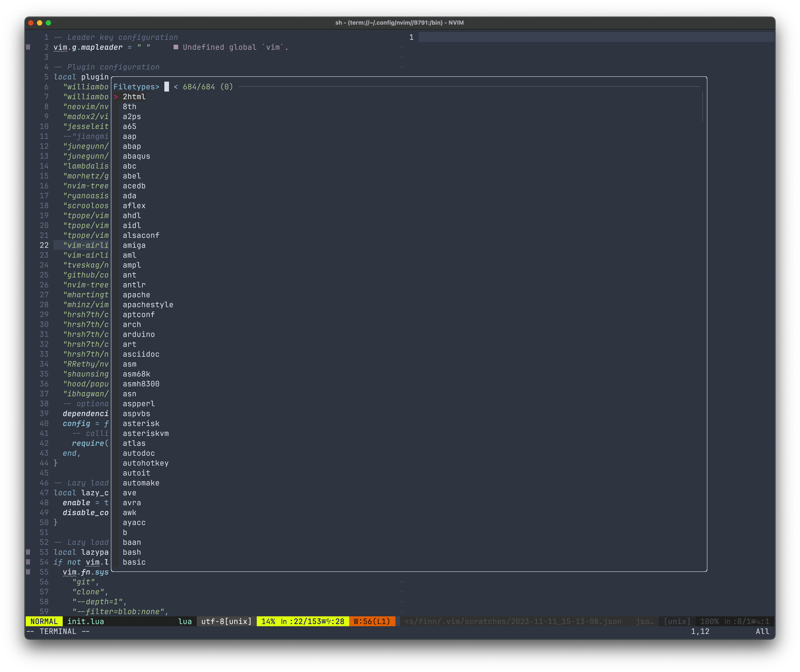Click init.lua filename in the statusline
Image resolution: width=800 pixels, height=672 pixels.
85,621
